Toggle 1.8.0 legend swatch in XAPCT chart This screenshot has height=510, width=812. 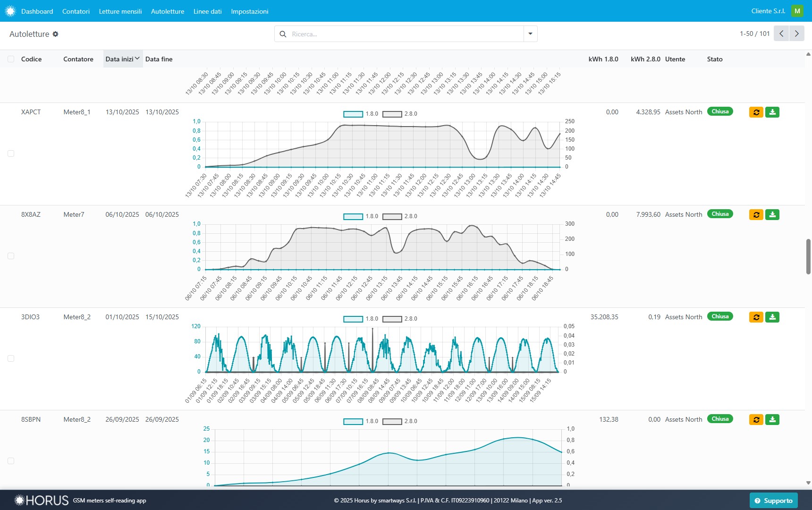click(353, 114)
